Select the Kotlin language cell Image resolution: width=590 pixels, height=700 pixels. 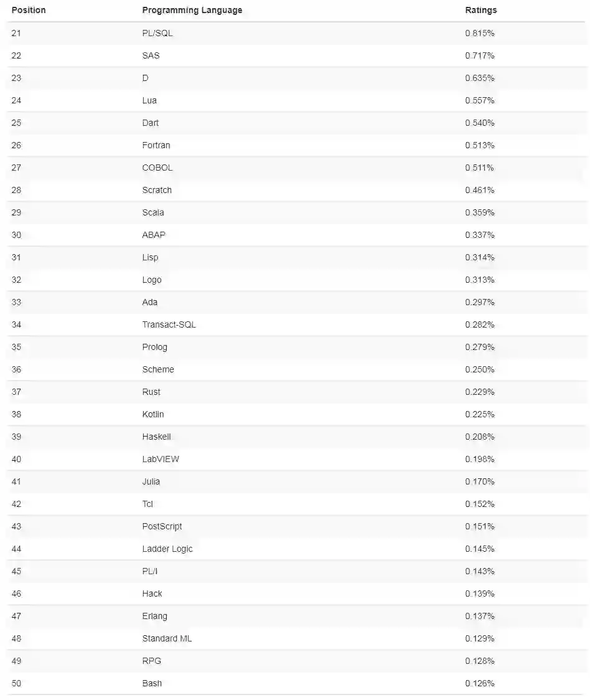point(153,414)
